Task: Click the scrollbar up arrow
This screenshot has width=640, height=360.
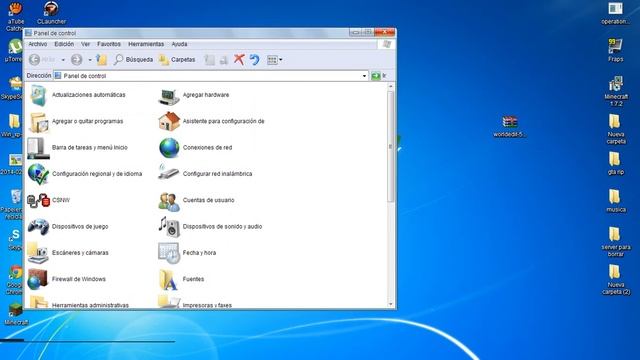Action: [391, 87]
